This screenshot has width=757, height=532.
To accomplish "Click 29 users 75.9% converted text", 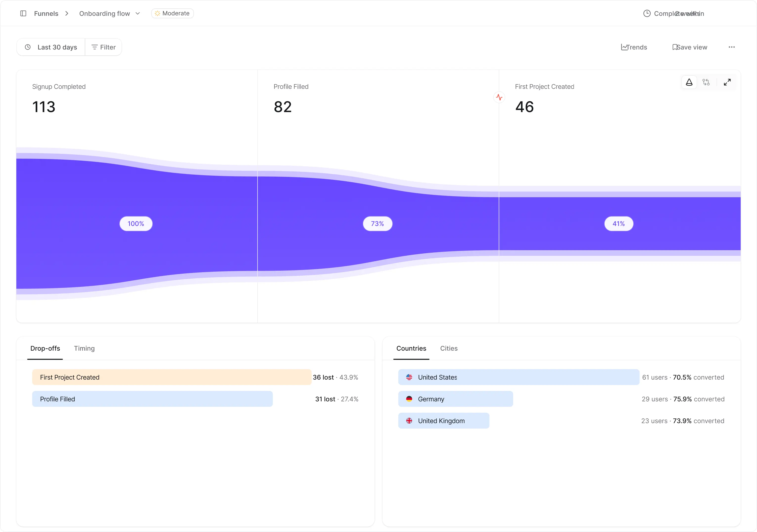I will tap(683, 399).
